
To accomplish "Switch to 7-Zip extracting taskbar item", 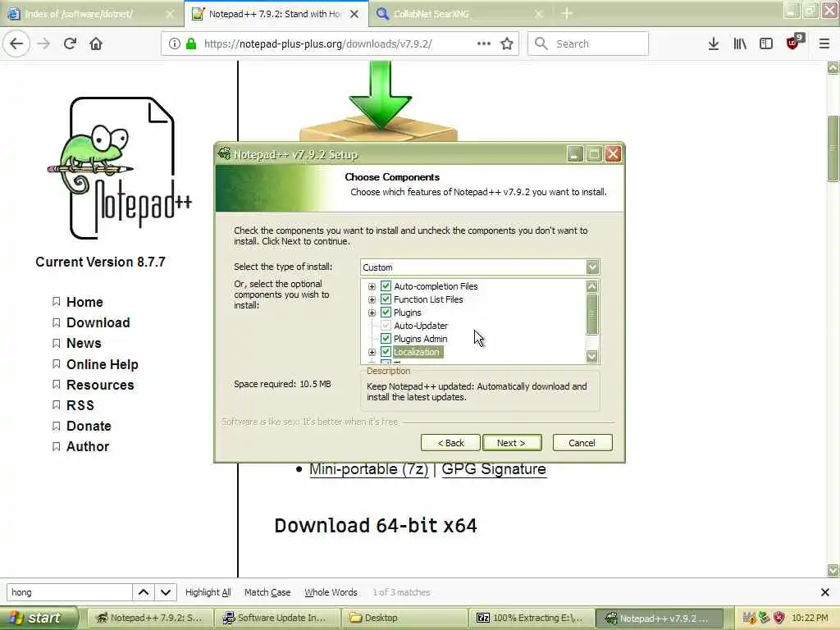I will pyautogui.click(x=531, y=618).
